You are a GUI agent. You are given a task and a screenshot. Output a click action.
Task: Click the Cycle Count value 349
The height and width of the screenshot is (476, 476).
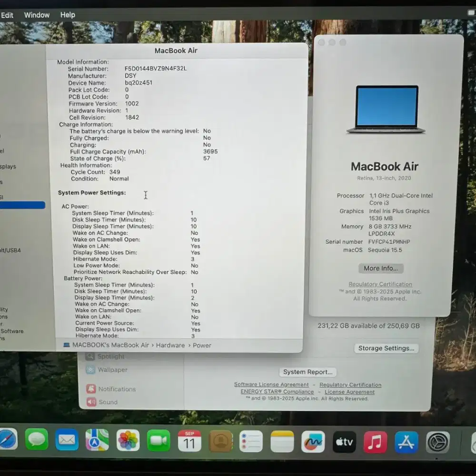pos(115,172)
